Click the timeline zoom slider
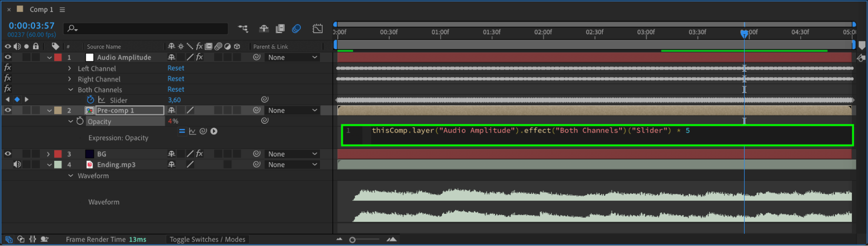The height and width of the screenshot is (246, 868). click(353, 240)
